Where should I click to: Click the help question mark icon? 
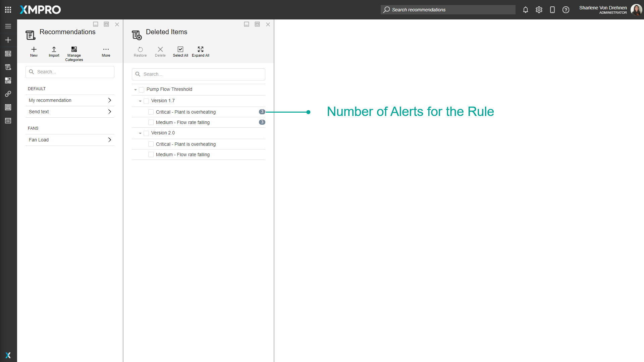[x=566, y=10]
